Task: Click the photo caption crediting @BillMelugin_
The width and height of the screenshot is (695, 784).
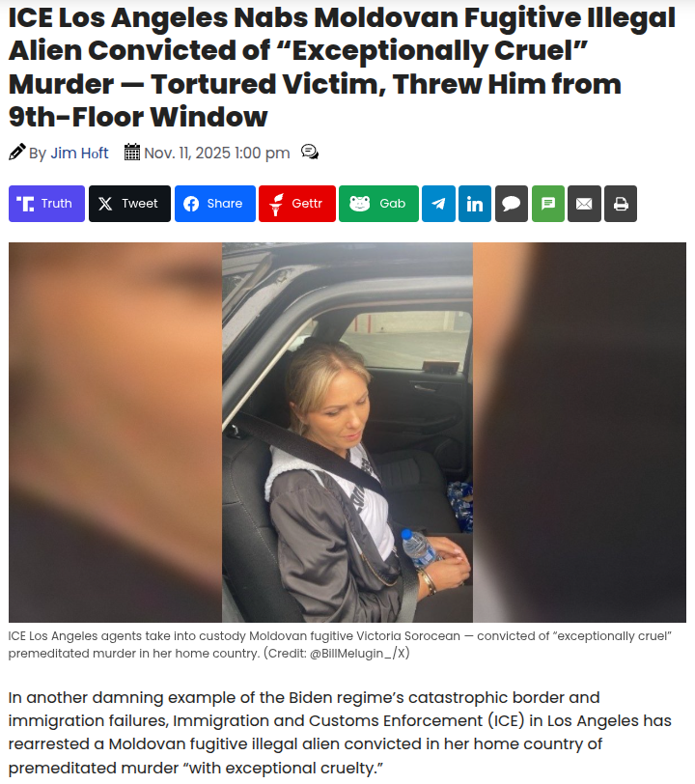Action: (340, 645)
